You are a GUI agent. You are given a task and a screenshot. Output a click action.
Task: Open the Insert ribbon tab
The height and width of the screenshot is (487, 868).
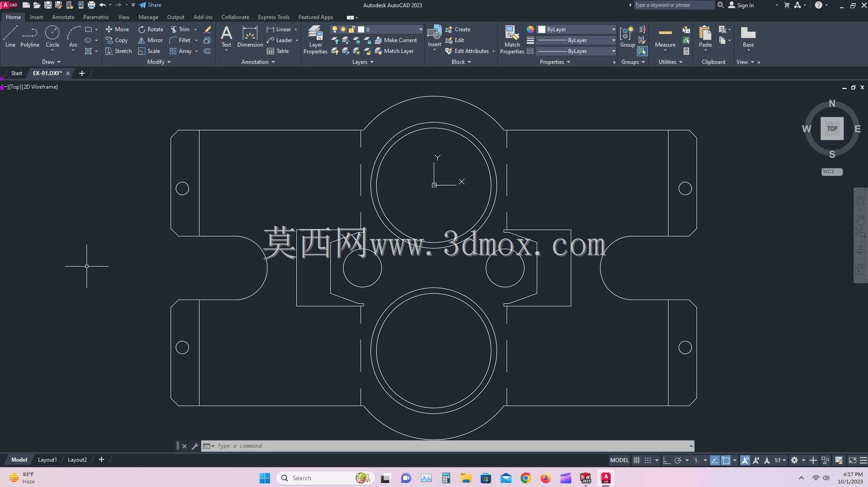click(x=36, y=17)
